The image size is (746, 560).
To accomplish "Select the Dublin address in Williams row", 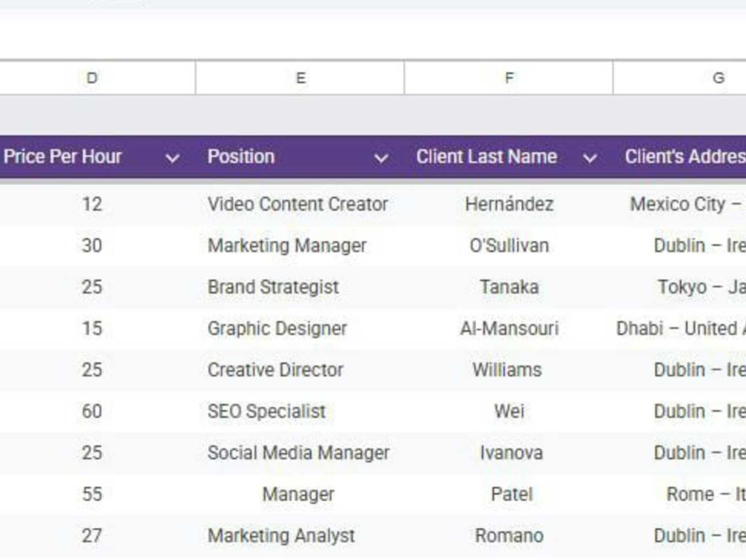I will 680,371.
